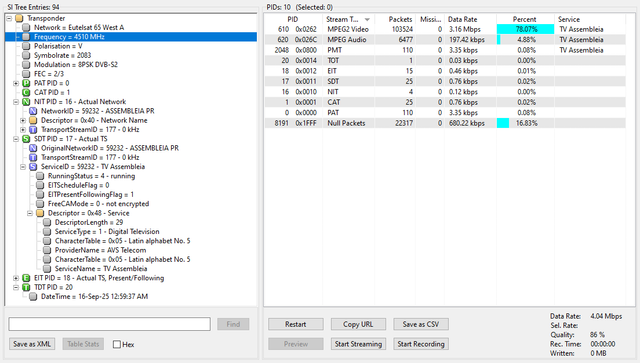Click the SI tree search input field
This screenshot has width=640, height=363.
point(109,324)
